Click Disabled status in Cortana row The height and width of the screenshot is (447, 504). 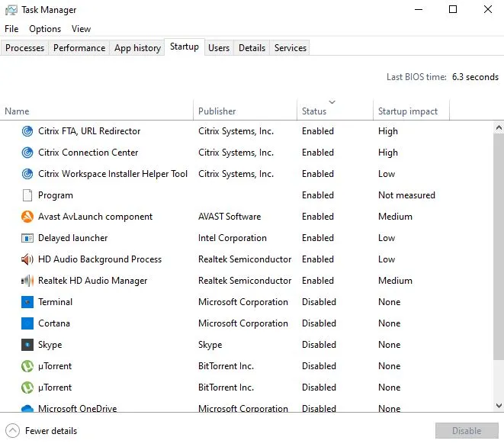pos(319,323)
